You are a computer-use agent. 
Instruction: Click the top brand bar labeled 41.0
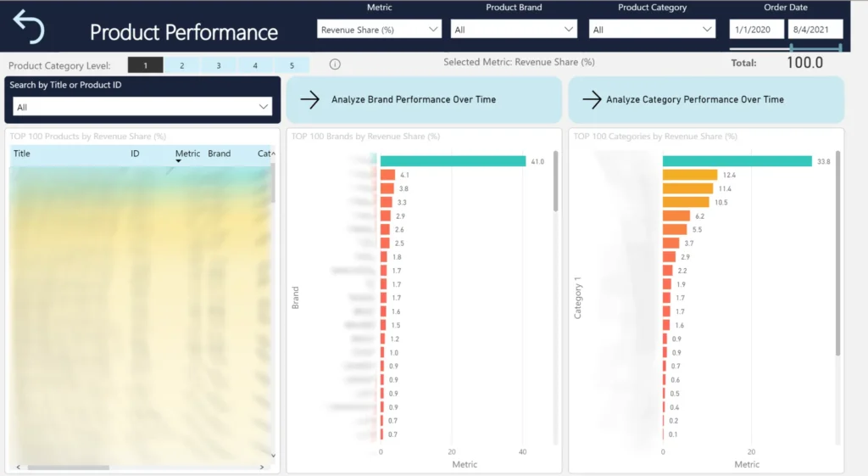click(x=453, y=161)
